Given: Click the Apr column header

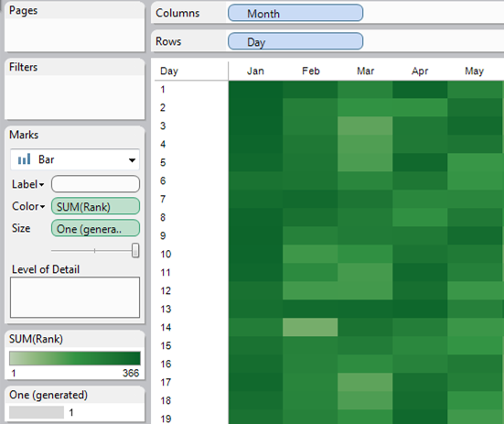Looking at the screenshot, I should click(x=420, y=71).
